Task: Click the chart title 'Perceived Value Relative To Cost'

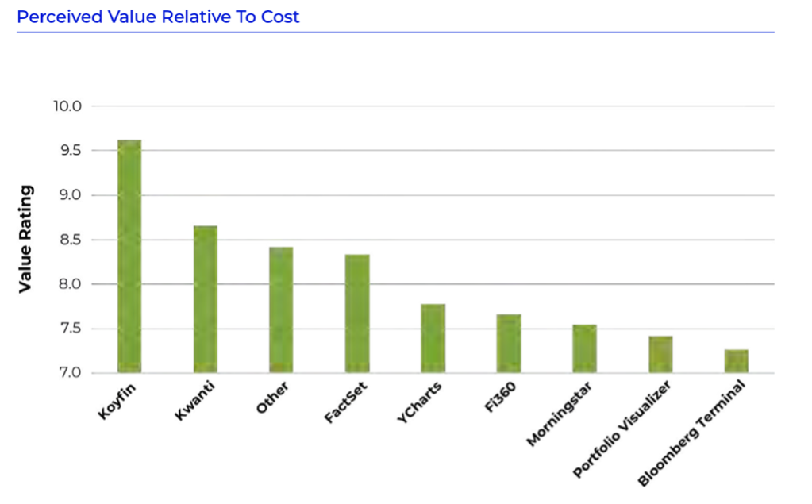Action: [158, 17]
